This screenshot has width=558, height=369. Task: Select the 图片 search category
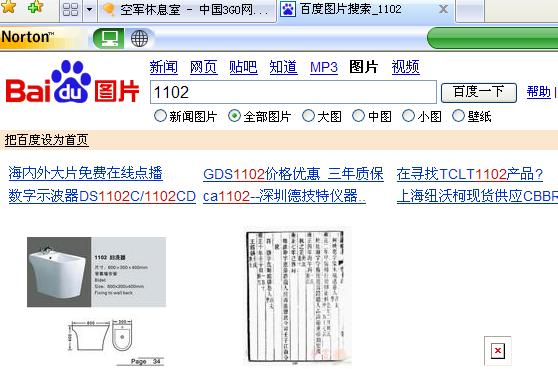[363, 67]
